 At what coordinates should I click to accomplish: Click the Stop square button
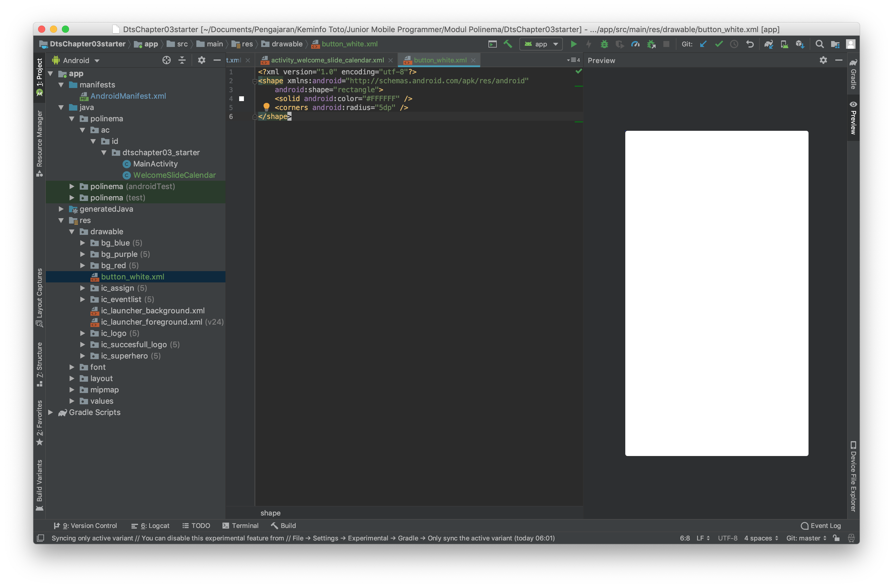tap(666, 44)
